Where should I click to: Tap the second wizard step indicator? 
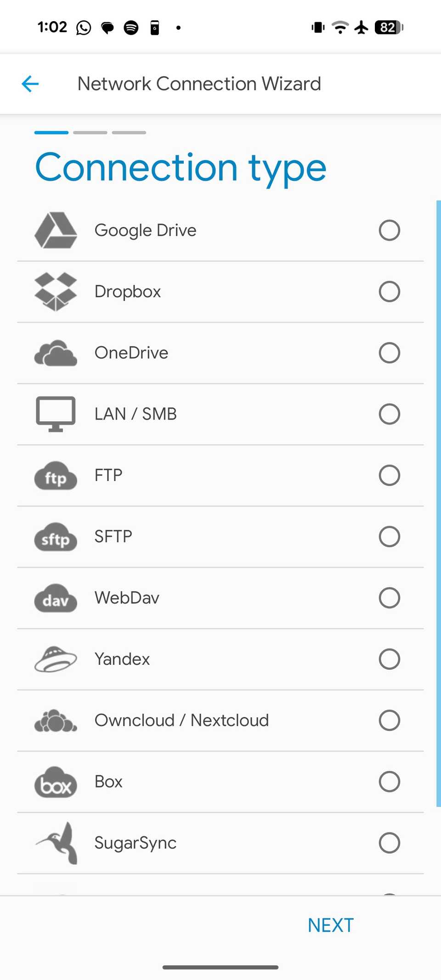coord(90,132)
